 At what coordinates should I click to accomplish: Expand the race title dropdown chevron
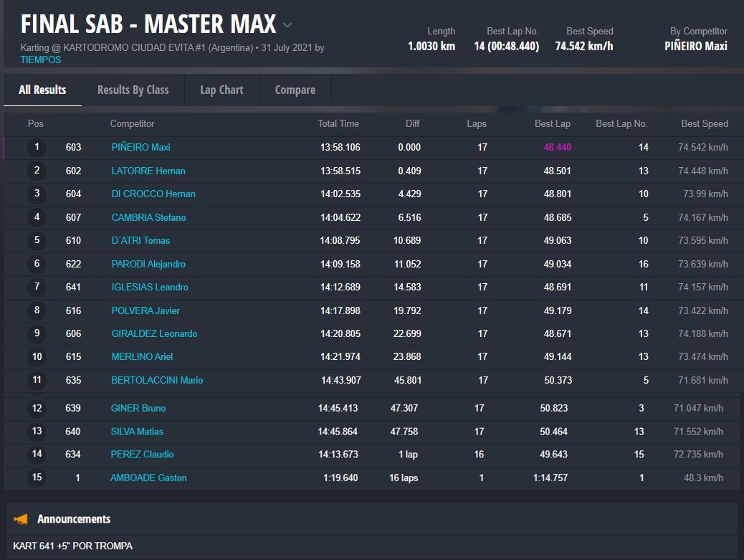click(287, 25)
